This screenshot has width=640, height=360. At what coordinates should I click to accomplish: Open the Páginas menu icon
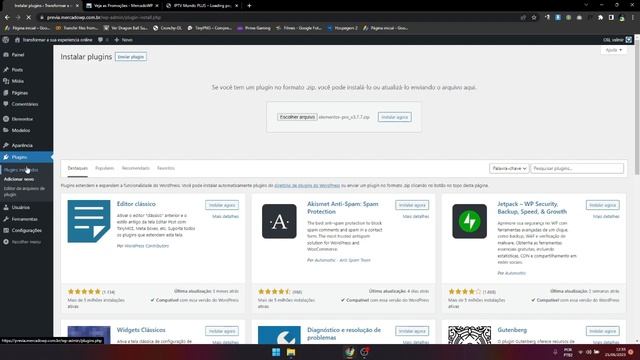pos(6,93)
